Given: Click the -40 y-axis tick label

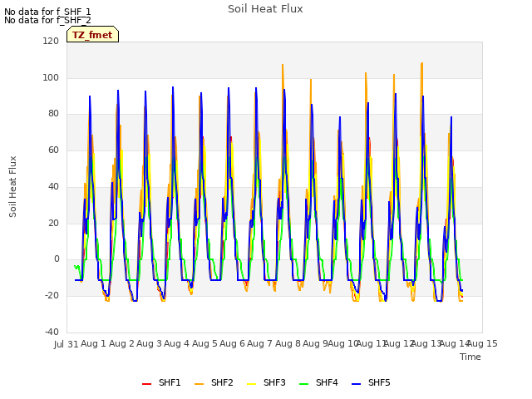Looking at the screenshot, I should point(52,332).
